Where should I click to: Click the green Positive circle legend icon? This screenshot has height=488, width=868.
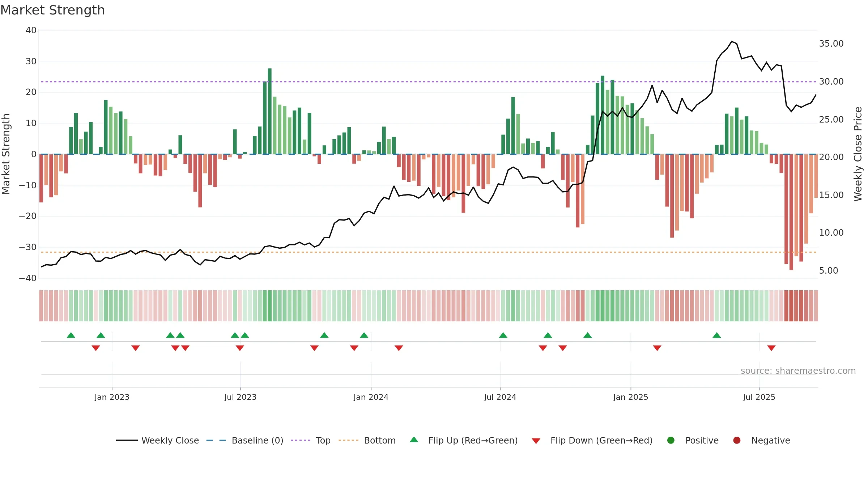coord(671,440)
